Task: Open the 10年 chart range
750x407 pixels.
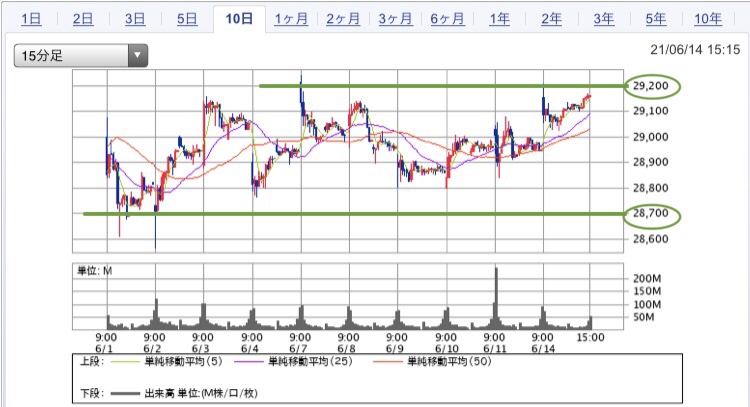Action: pyautogui.click(x=708, y=19)
